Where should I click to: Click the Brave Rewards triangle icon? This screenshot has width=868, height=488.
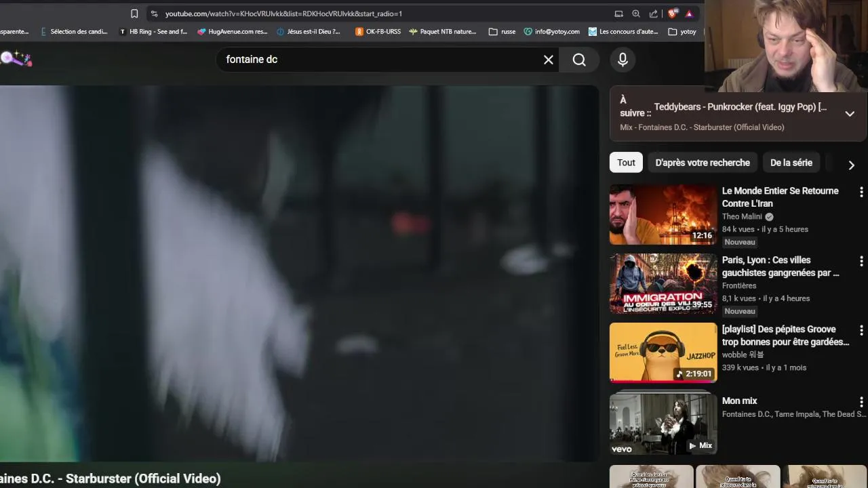[x=689, y=14]
